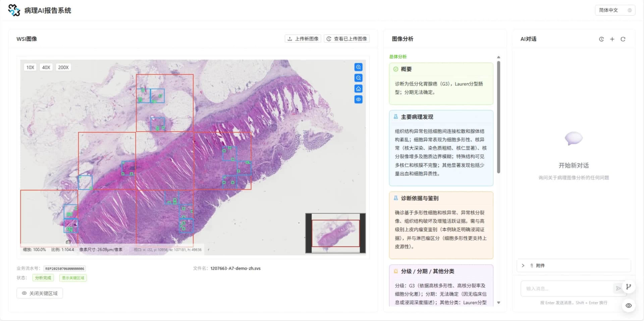Start new AI chat with plus icon
Viewport: 644px width, 321px height.
(612, 39)
